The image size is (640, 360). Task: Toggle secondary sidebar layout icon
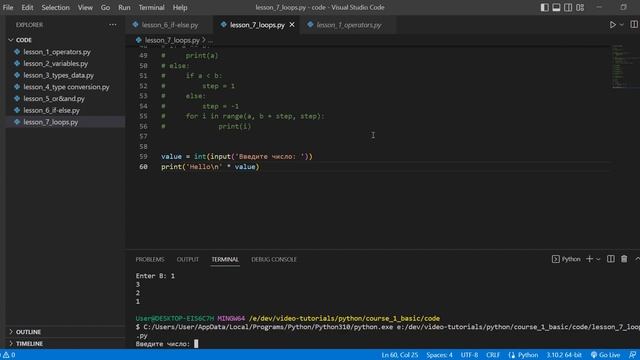pyautogui.click(x=568, y=7)
